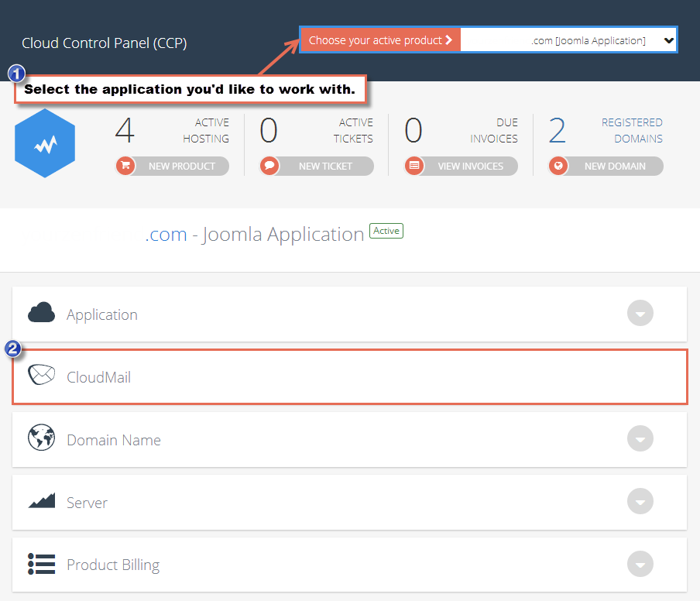Click the NEW DOMAIN button
This screenshot has height=601, width=700.
click(x=606, y=166)
